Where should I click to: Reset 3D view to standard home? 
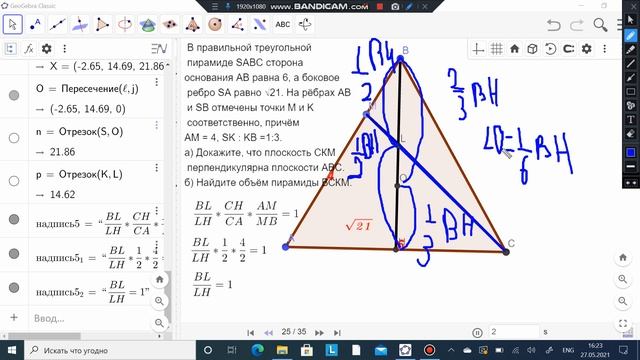click(514, 49)
